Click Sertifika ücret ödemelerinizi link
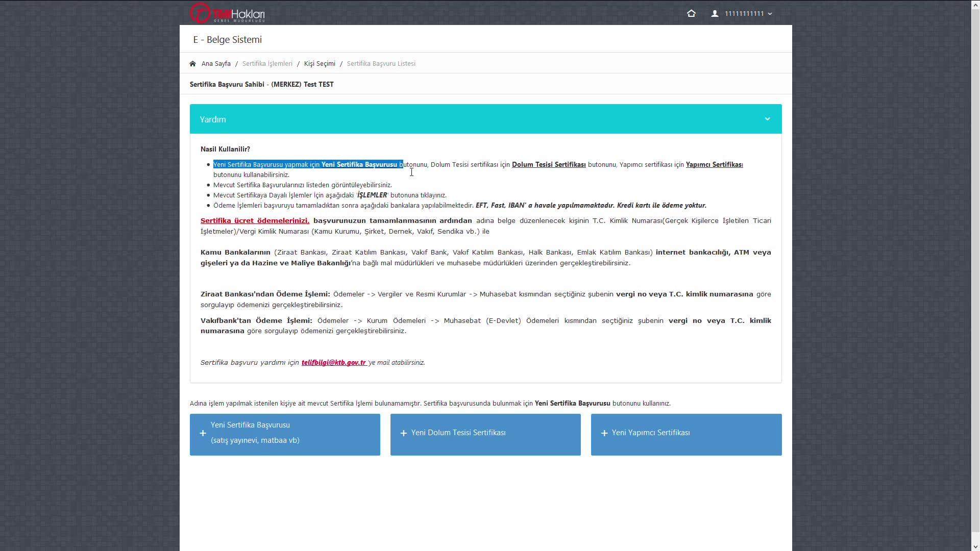Image resolution: width=980 pixels, height=551 pixels. click(254, 221)
